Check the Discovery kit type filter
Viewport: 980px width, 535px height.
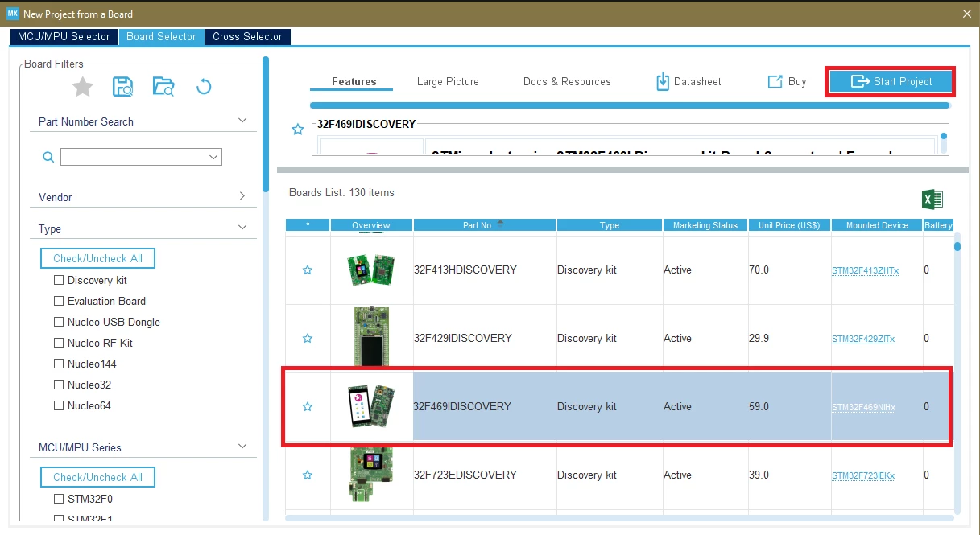(x=59, y=280)
